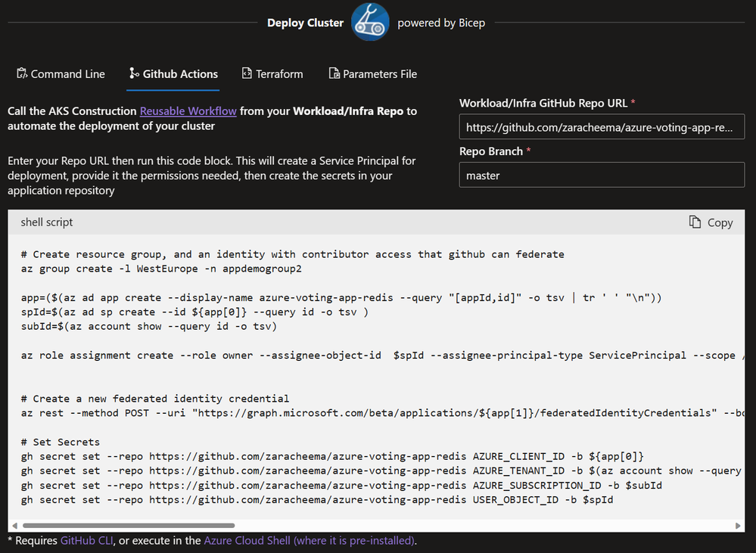This screenshot has width=756, height=553.
Task: Open the Reusable Workflow link
Action: pos(188,111)
